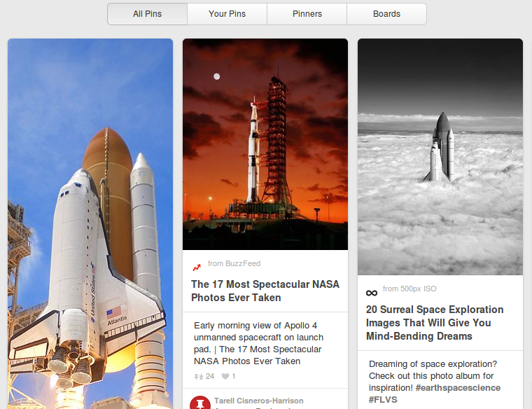Open the #FLVS hashtag
This screenshot has height=409, width=532.
pyautogui.click(x=383, y=399)
